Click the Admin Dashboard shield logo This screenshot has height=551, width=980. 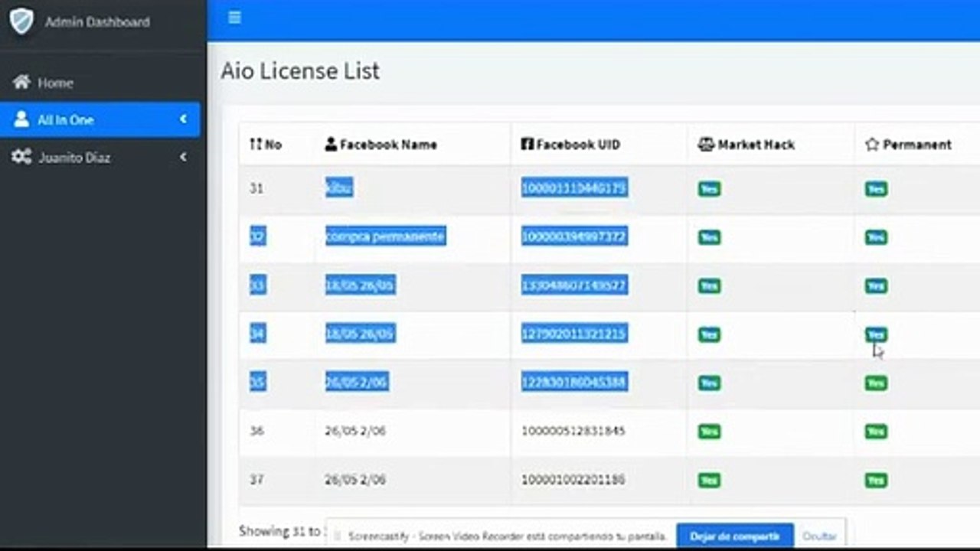pos(21,21)
